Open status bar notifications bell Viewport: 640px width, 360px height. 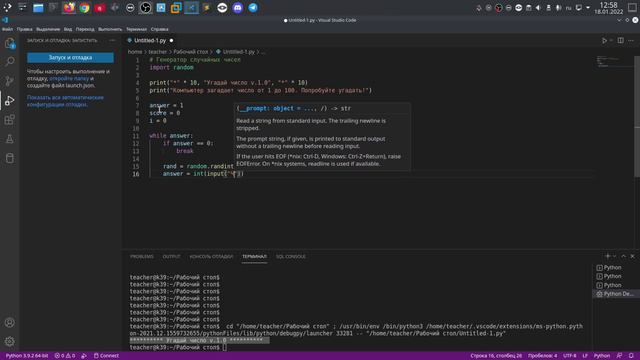[631, 356]
